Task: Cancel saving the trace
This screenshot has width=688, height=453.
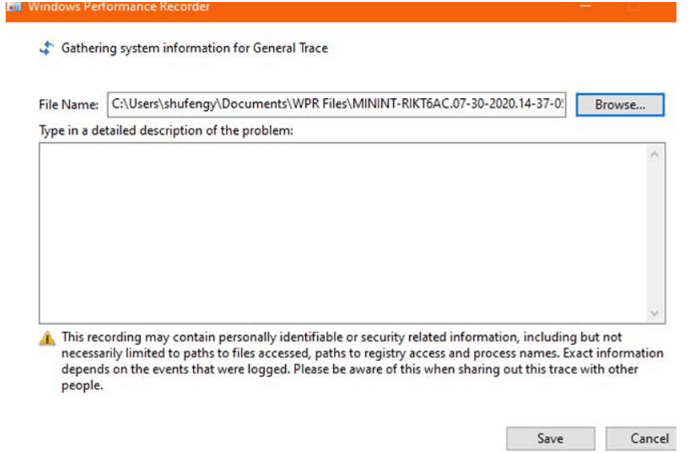Action: click(x=641, y=438)
